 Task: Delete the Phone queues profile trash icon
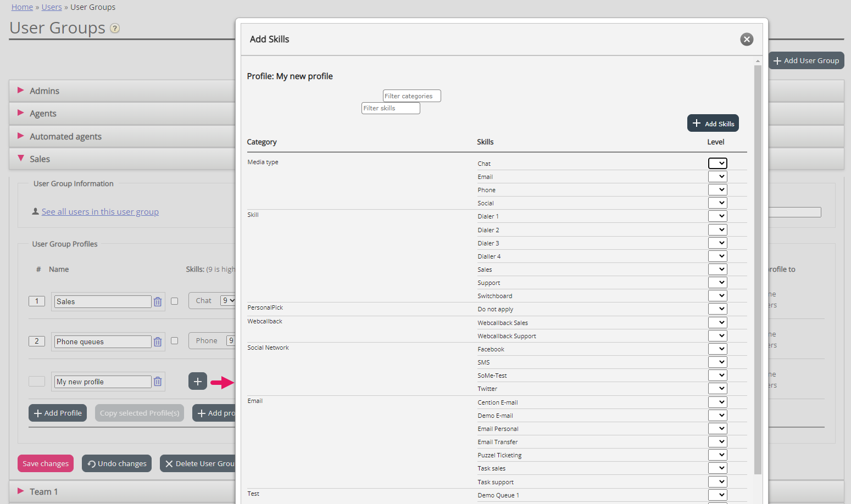click(158, 342)
